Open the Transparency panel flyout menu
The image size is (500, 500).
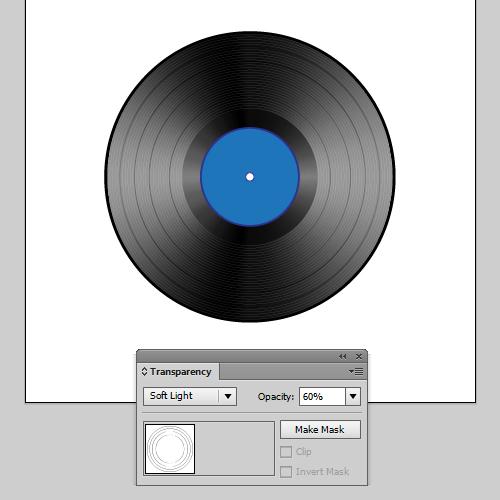click(356, 371)
